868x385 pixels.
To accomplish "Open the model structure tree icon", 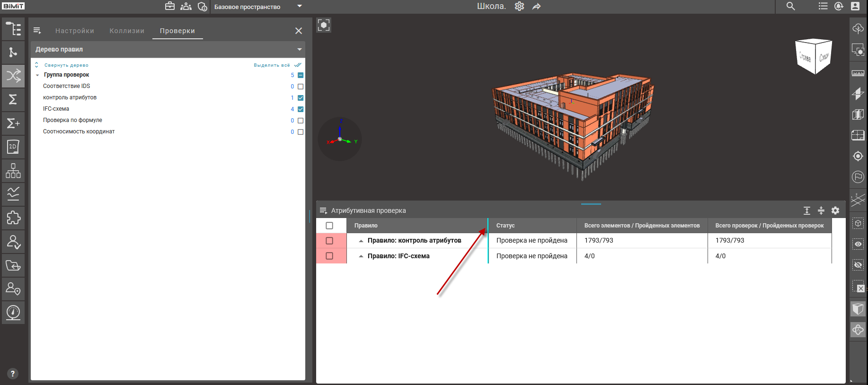I will click(x=13, y=29).
